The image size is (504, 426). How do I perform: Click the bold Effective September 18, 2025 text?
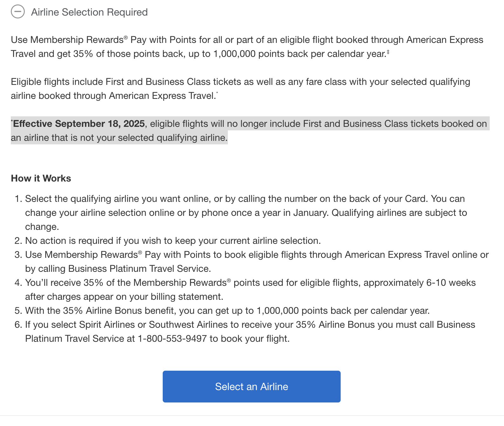tap(79, 124)
